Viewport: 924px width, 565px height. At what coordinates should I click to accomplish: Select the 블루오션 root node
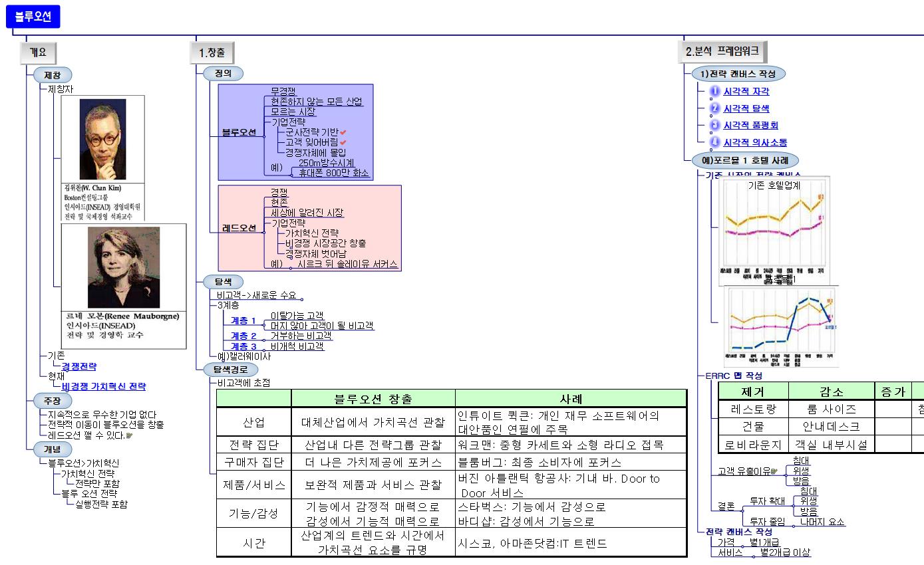point(33,17)
